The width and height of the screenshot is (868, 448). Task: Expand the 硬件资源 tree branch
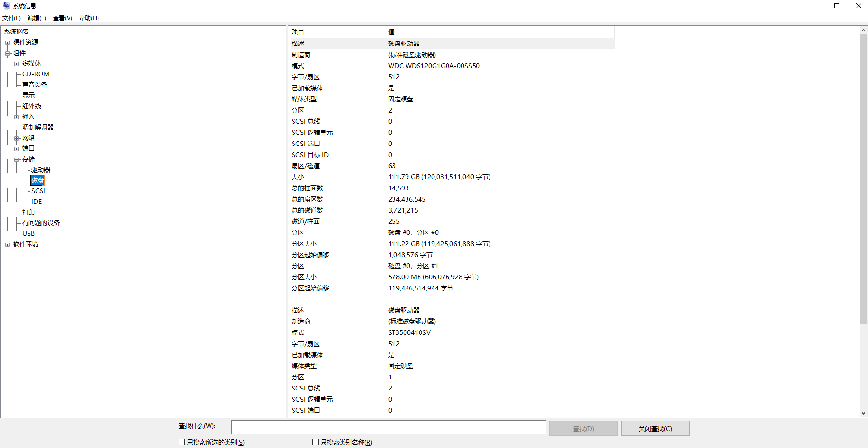pyautogui.click(x=7, y=42)
